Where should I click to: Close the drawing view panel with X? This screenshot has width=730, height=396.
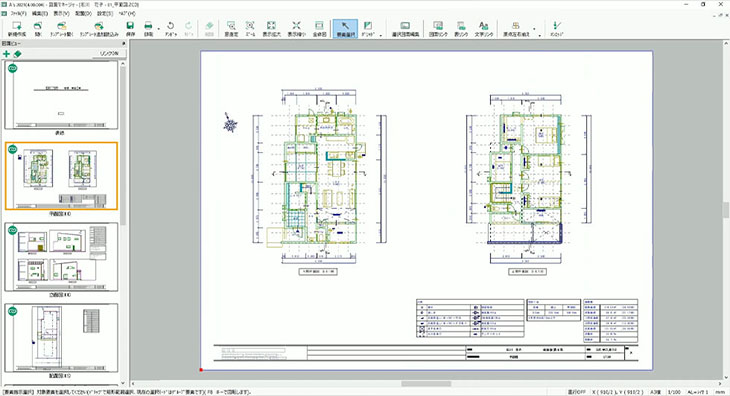click(124, 43)
